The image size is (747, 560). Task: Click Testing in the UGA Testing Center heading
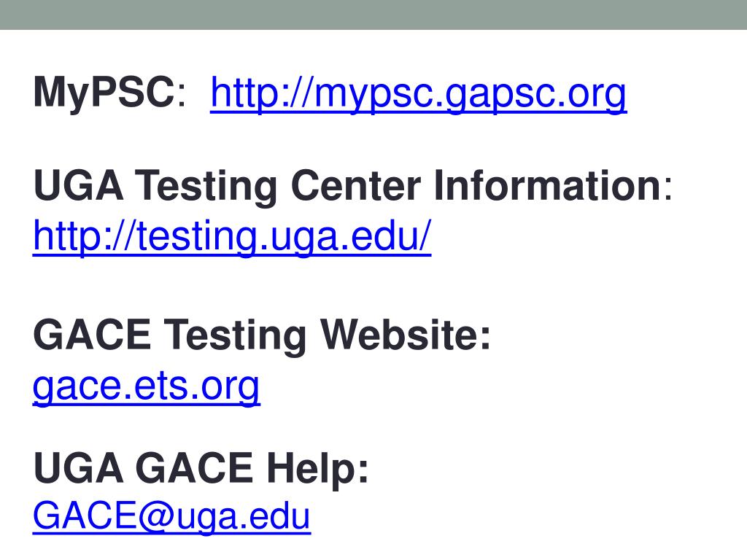click(x=206, y=188)
